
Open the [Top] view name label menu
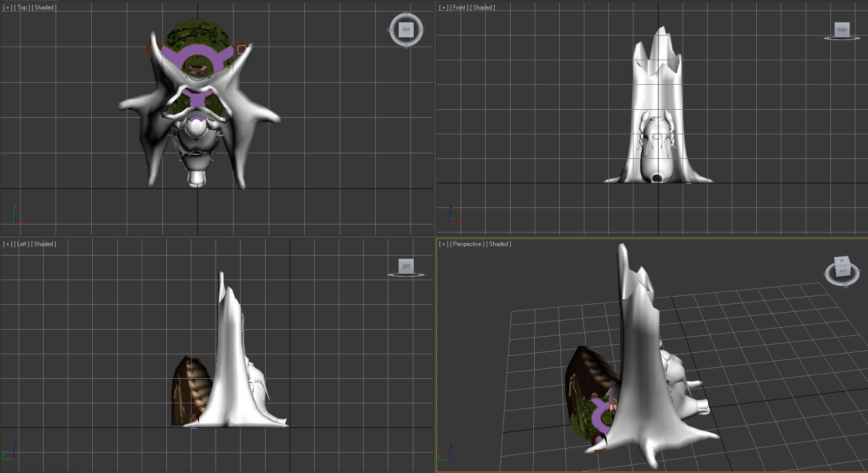[22, 8]
